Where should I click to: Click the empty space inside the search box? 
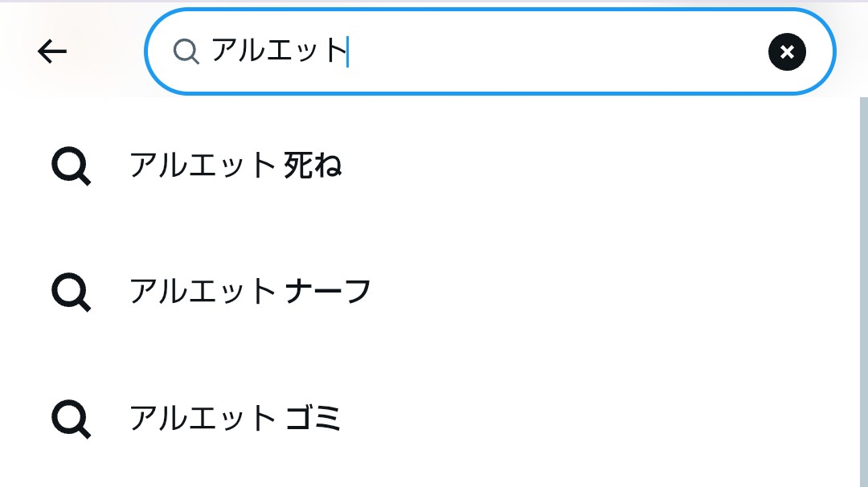pyautogui.click(x=554, y=51)
